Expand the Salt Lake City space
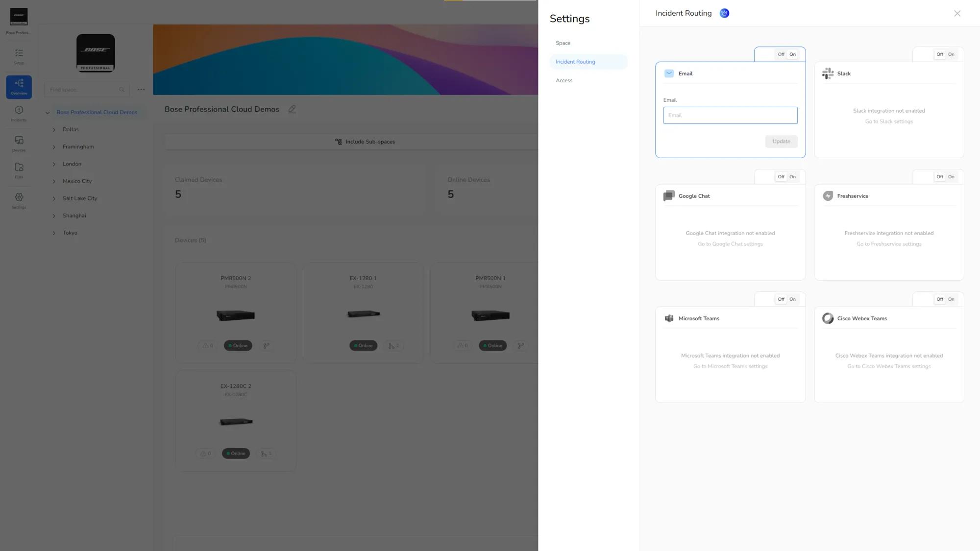This screenshot has width=980, height=551. coord(54,198)
